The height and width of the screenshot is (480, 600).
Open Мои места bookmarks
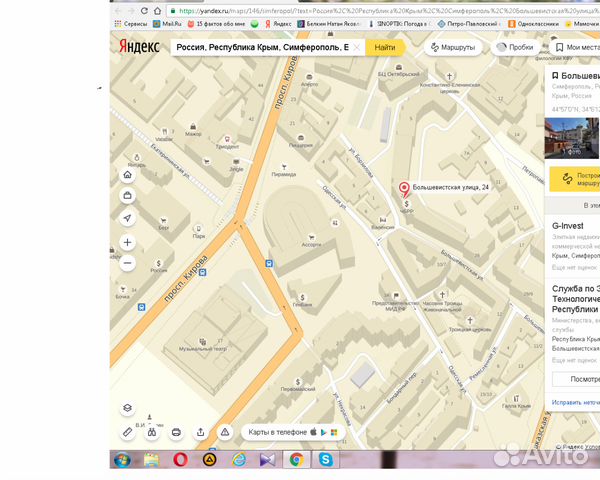pyautogui.click(x=577, y=47)
